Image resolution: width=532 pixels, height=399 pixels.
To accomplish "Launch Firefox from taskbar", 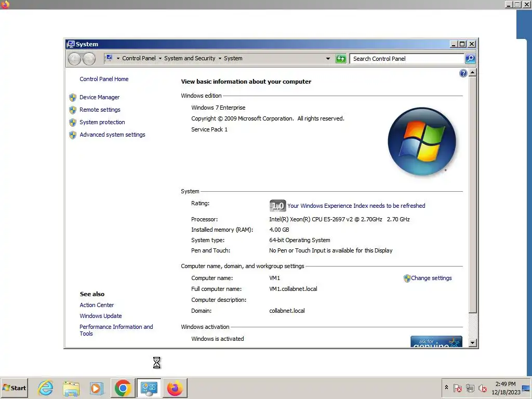I will point(175,388).
